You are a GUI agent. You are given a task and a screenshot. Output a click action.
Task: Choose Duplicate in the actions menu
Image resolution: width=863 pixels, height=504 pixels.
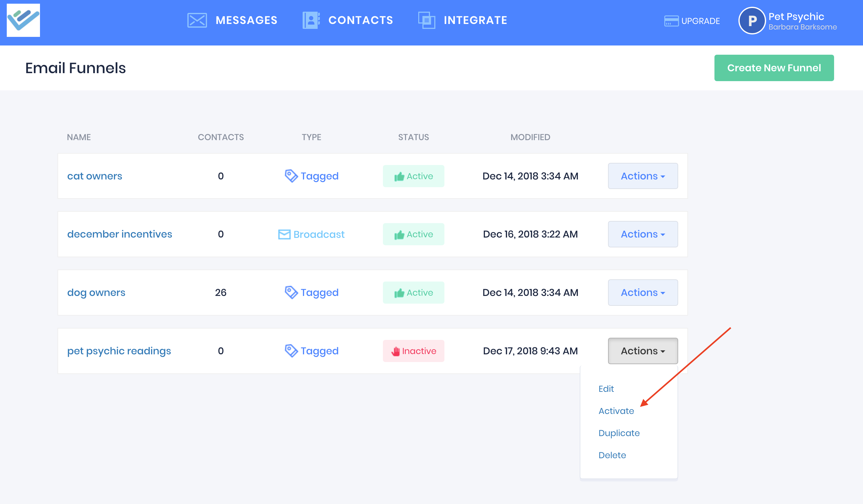[x=618, y=433]
